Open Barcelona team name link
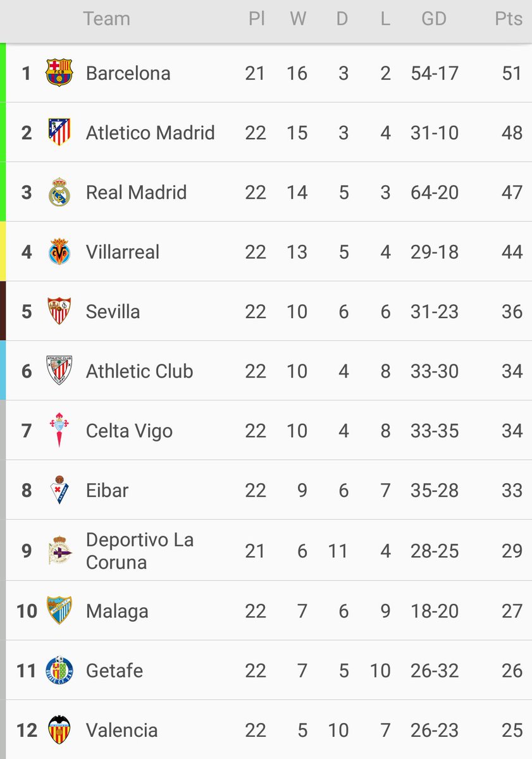The width and height of the screenshot is (532, 759). click(x=128, y=73)
